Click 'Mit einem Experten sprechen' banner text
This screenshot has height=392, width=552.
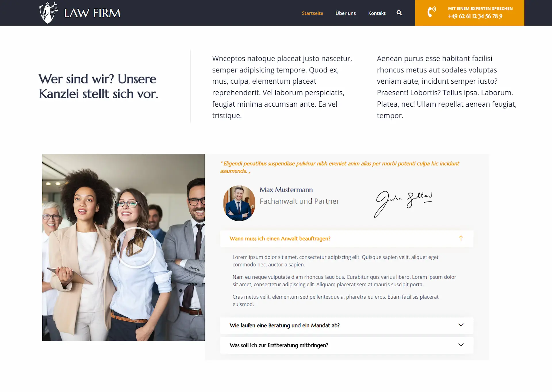(480, 9)
